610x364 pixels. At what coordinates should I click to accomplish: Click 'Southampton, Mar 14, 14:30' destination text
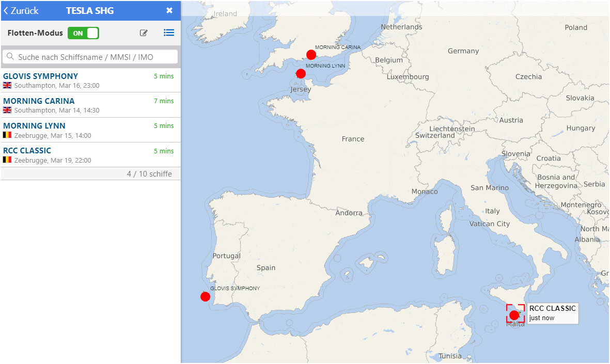[57, 110]
